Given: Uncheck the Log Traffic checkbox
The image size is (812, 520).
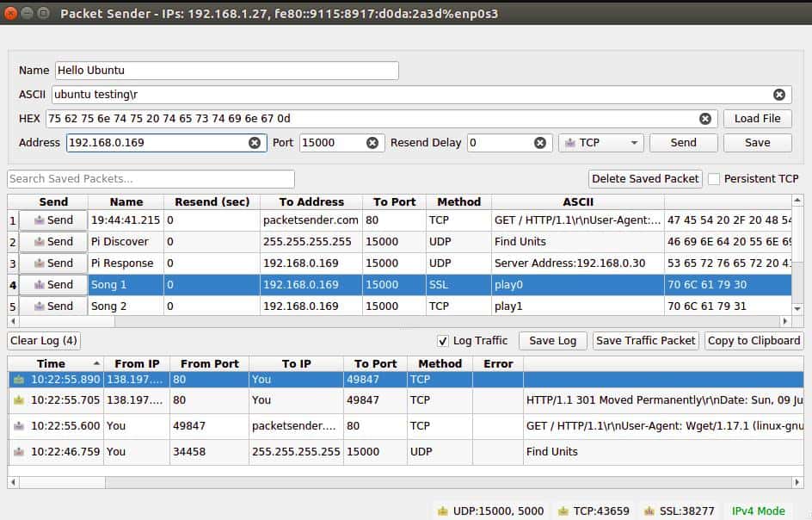Looking at the screenshot, I should 442,341.
